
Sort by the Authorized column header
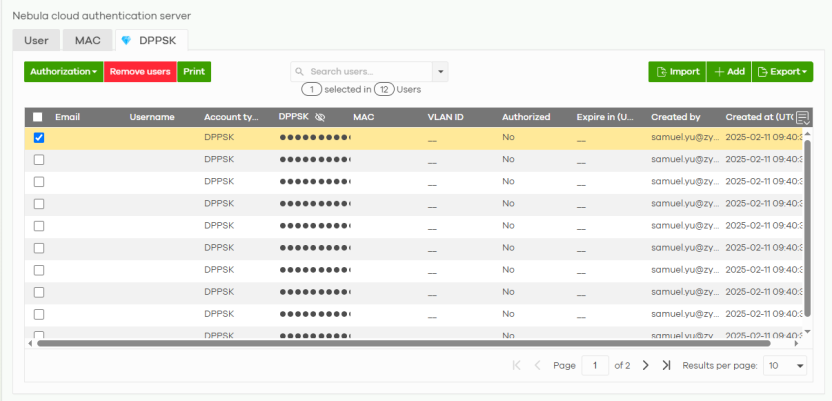(526, 117)
